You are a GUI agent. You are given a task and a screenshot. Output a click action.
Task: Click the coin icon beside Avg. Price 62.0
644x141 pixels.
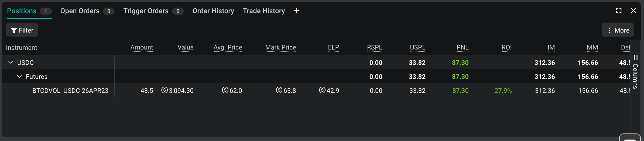click(225, 90)
